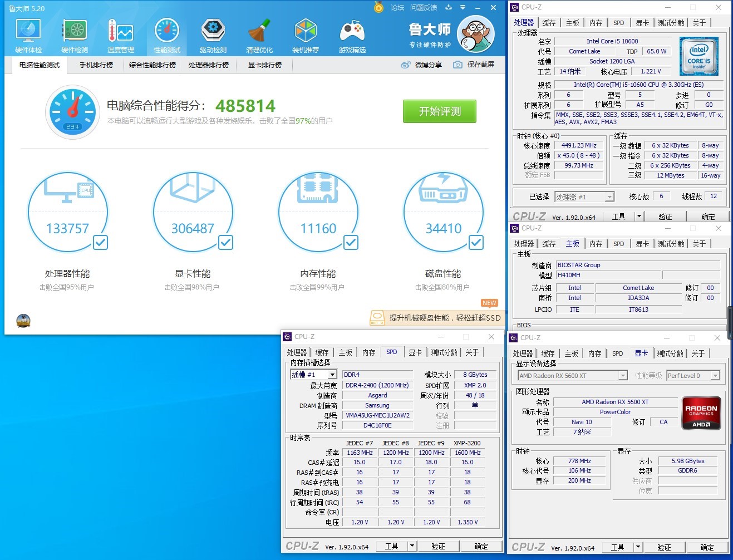Viewport: 733px width, 560px height.
Task: Click the PowerColor vendor value
Action: pos(615,412)
